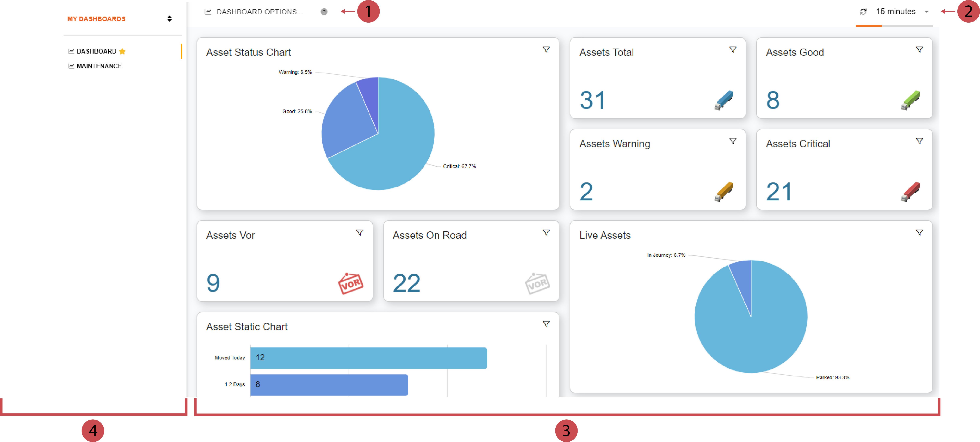
Task: Toggle the favorite star next to Dashboard
Action: (x=122, y=51)
